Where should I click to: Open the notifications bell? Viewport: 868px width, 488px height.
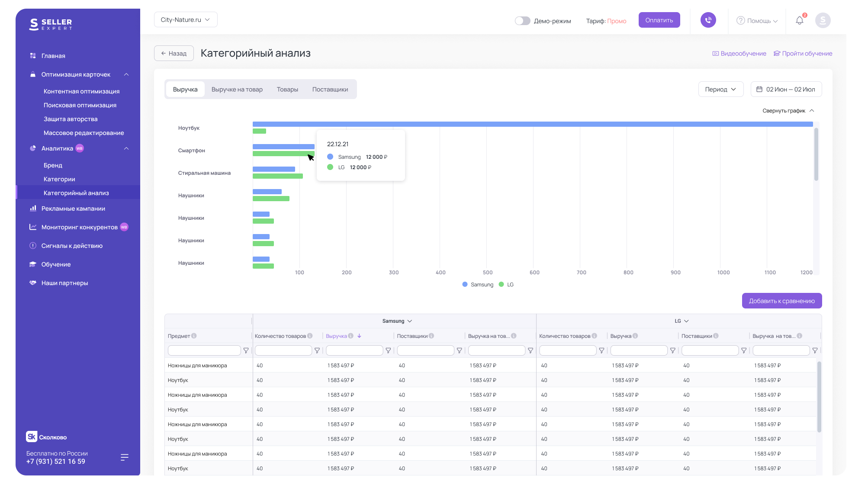point(800,20)
